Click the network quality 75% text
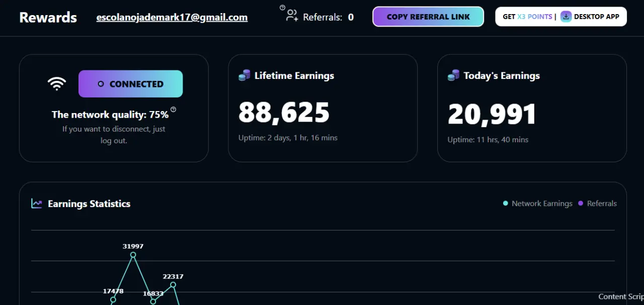The height and width of the screenshot is (305, 644). (x=110, y=115)
